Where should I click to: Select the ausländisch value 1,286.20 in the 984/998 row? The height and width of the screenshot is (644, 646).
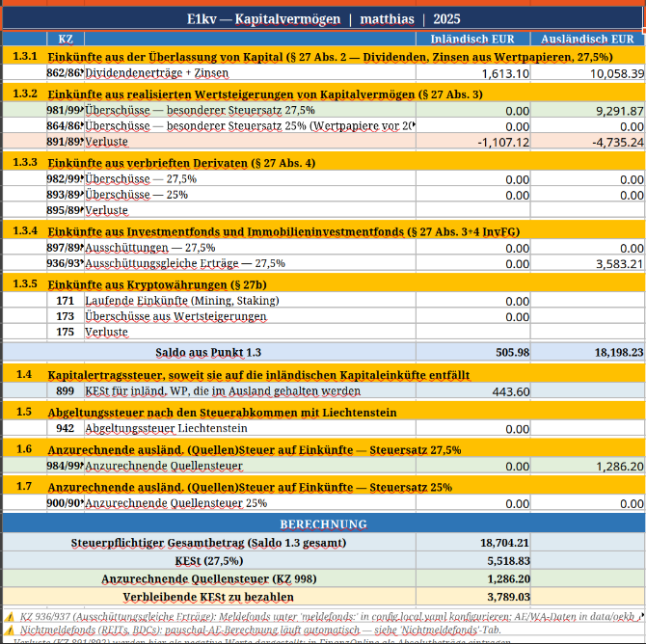[588, 466]
